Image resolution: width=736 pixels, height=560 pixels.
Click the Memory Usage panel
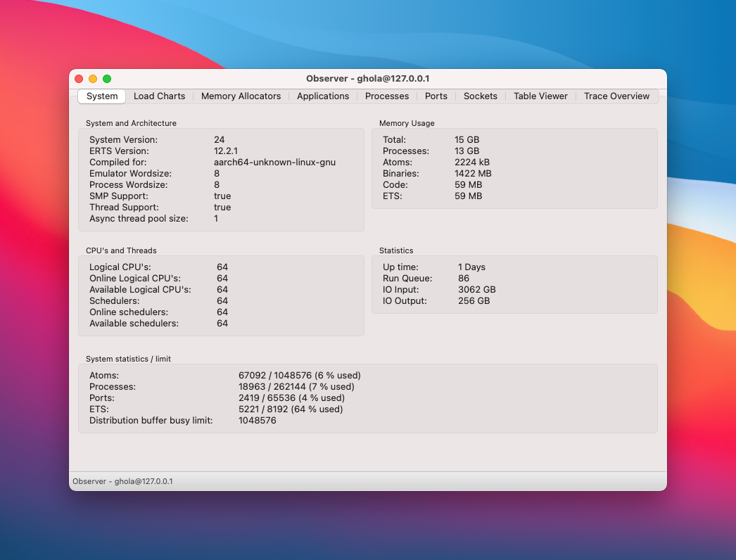(513, 169)
